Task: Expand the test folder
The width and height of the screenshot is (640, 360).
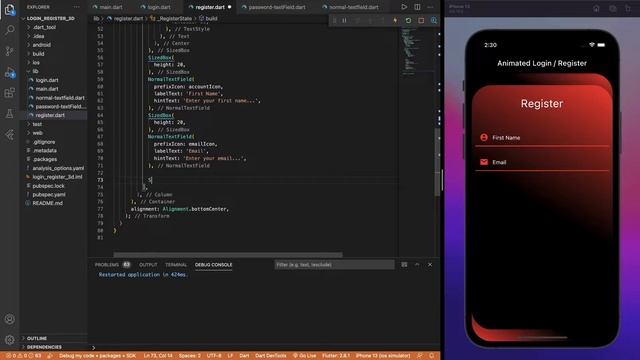Action: pos(37,124)
